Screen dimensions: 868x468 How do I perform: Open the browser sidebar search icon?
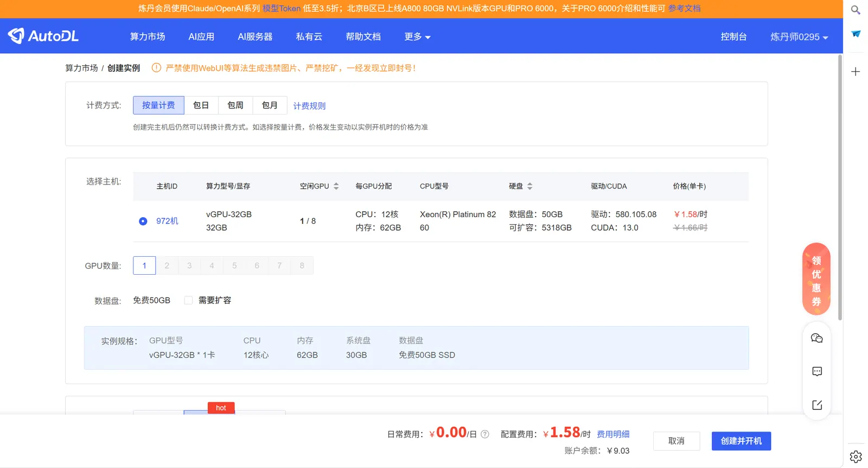[x=856, y=10]
